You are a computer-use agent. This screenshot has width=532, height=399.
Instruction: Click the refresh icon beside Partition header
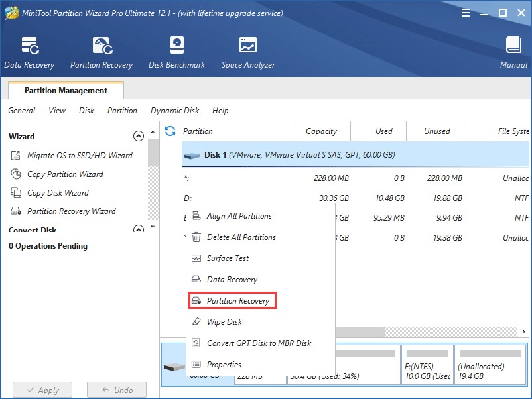170,131
